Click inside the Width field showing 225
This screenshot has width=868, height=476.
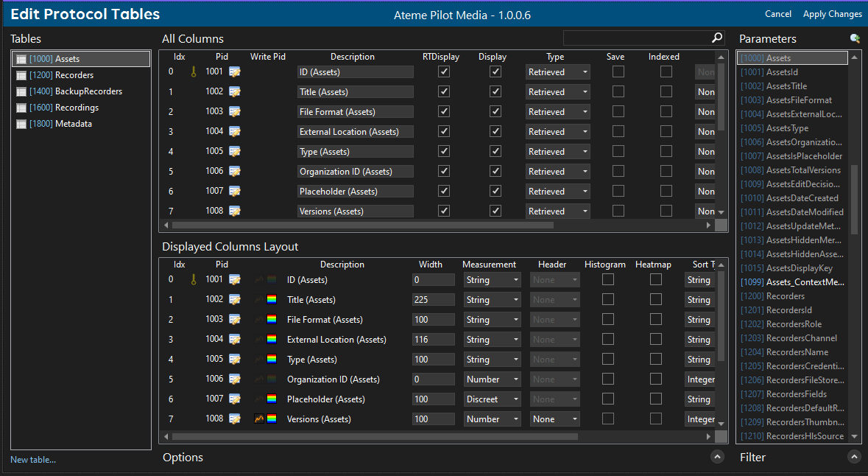433,299
